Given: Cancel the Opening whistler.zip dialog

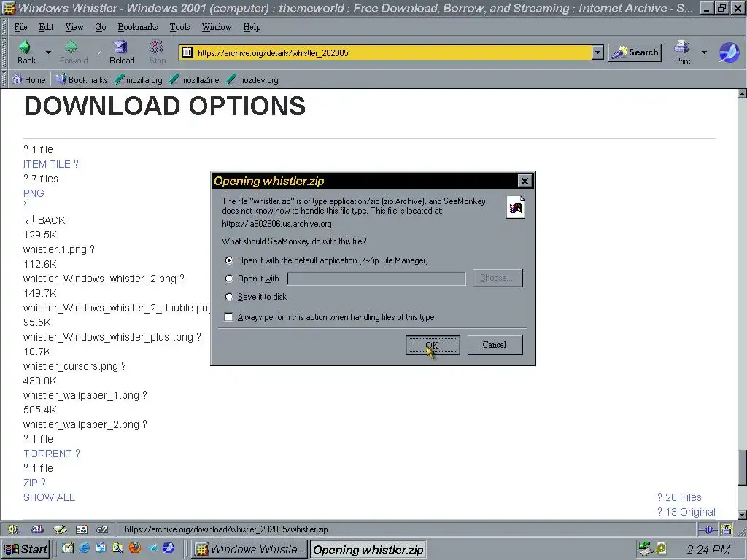Looking at the screenshot, I should [495, 345].
